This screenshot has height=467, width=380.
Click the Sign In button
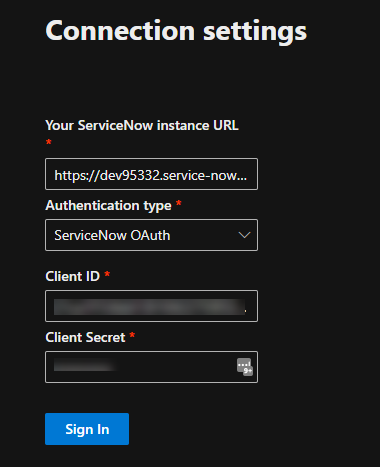point(87,429)
